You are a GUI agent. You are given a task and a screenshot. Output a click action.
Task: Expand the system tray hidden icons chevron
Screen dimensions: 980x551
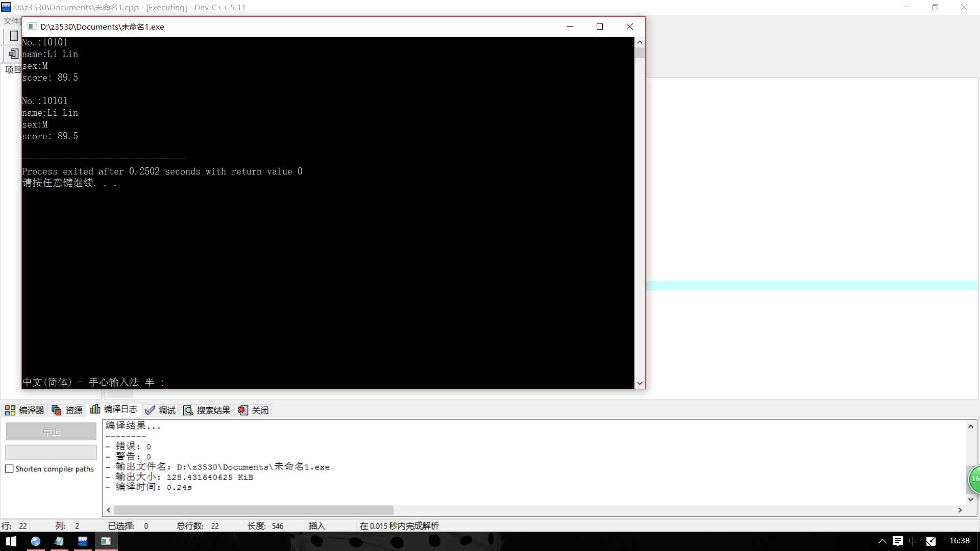pos(882,541)
